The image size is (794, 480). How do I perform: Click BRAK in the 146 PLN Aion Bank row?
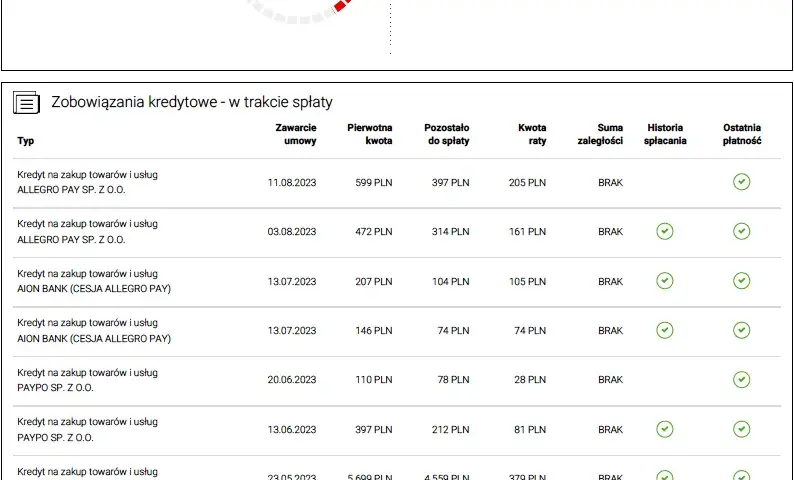click(610, 331)
